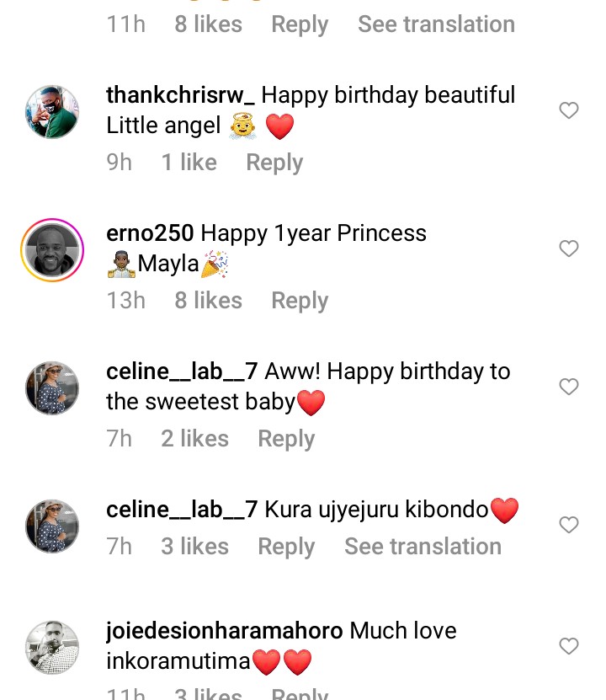
Task: View the 8 likes on erno250's comment
Action: 208,301
